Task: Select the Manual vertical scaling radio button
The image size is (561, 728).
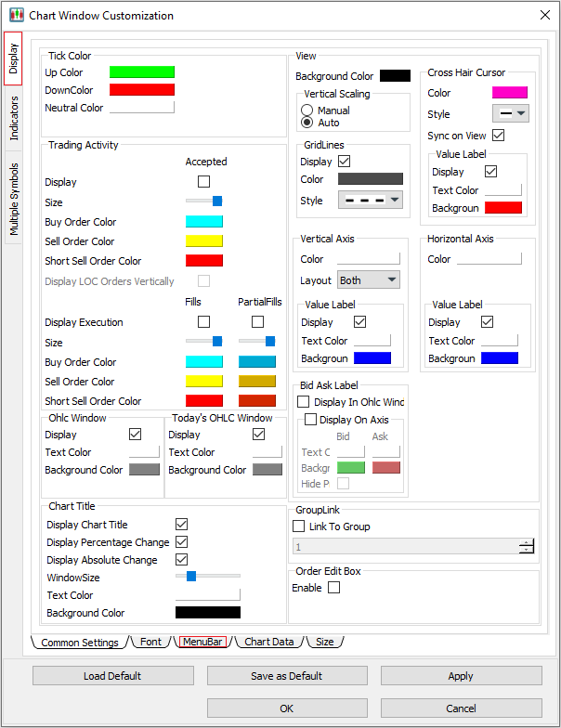Action: click(307, 110)
